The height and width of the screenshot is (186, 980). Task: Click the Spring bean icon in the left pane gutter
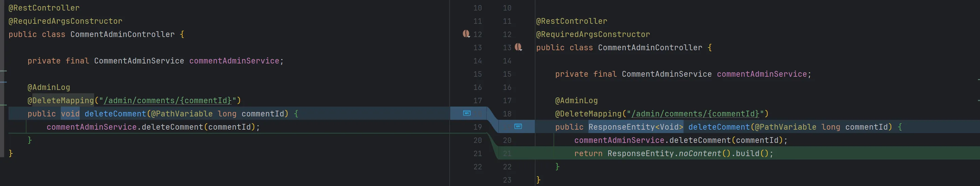pos(466,34)
